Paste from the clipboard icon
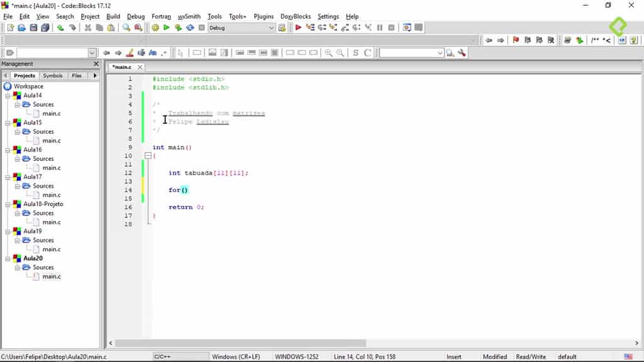 tap(111, 28)
